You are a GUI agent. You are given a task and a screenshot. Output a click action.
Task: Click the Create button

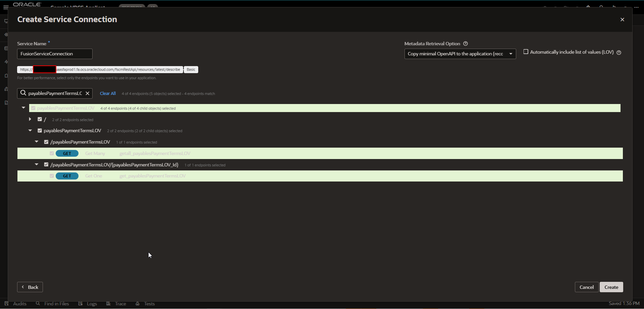[611, 287]
